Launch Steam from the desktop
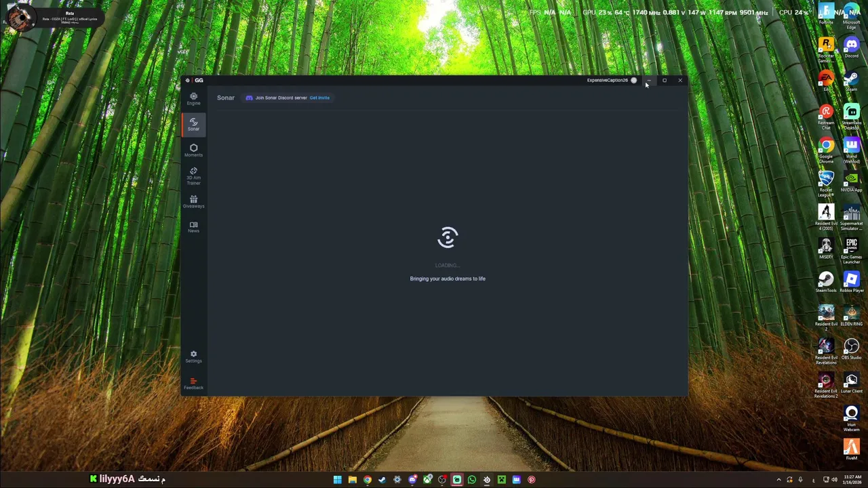868x488 pixels. pos(851,81)
